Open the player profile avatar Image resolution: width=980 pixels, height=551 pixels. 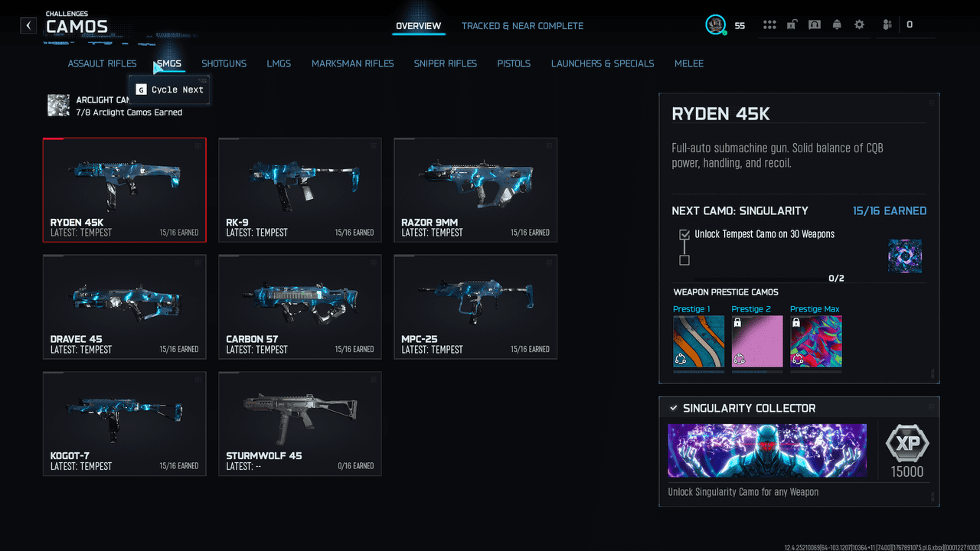point(715,25)
